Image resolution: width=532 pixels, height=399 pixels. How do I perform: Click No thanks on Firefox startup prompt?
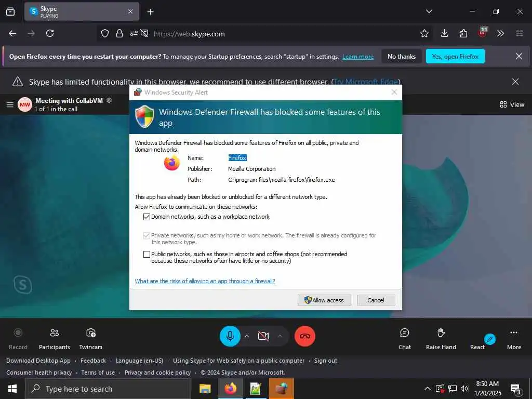pyautogui.click(x=402, y=56)
